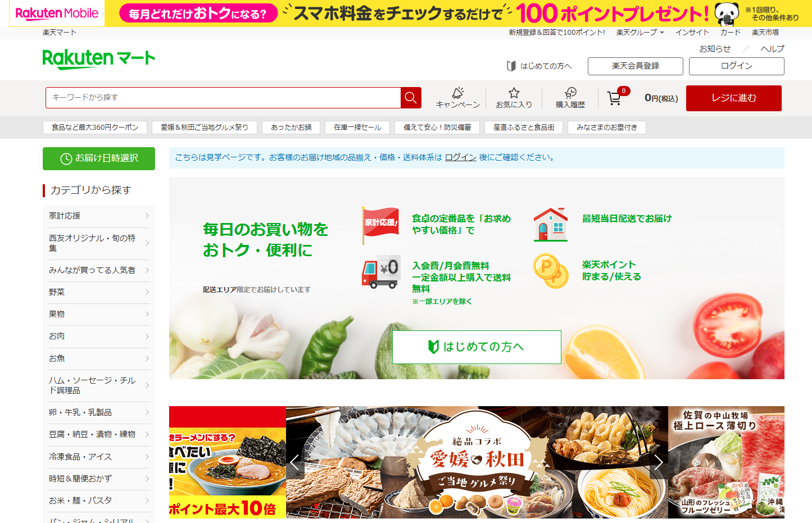The width and height of the screenshot is (812, 523).
Task: Click the ログイン link in the blue notice
Action: tap(460, 157)
